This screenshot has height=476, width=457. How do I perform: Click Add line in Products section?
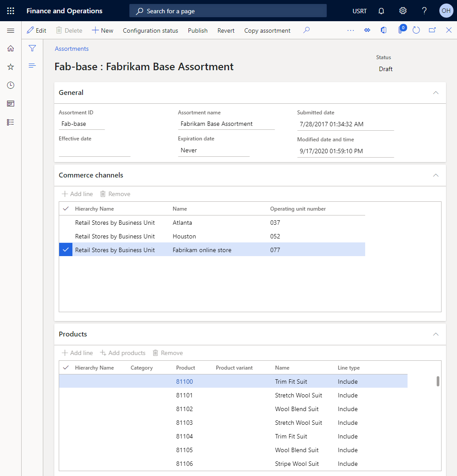click(77, 353)
